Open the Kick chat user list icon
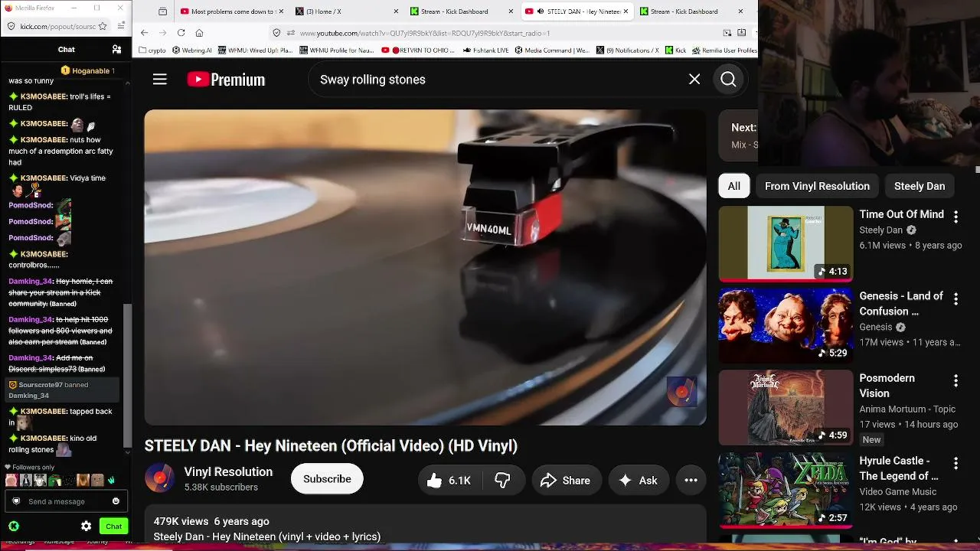This screenshot has height=551, width=980. [x=116, y=50]
